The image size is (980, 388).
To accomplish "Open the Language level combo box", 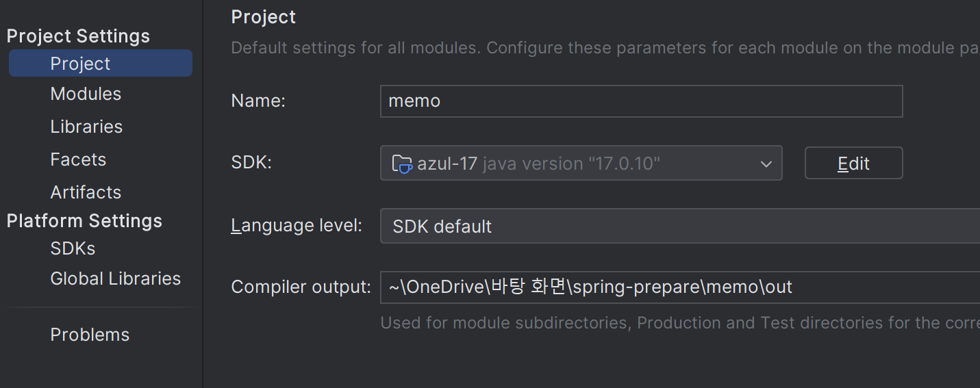I will coord(679,226).
